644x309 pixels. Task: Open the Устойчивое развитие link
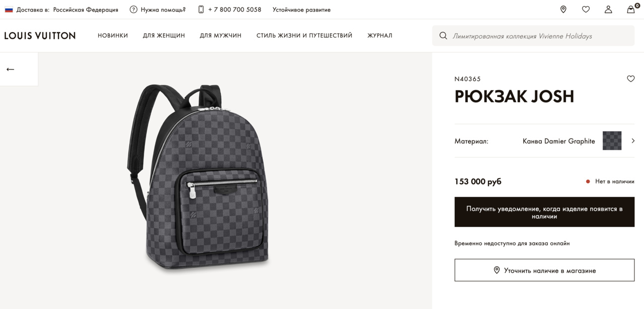click(301, 10)
